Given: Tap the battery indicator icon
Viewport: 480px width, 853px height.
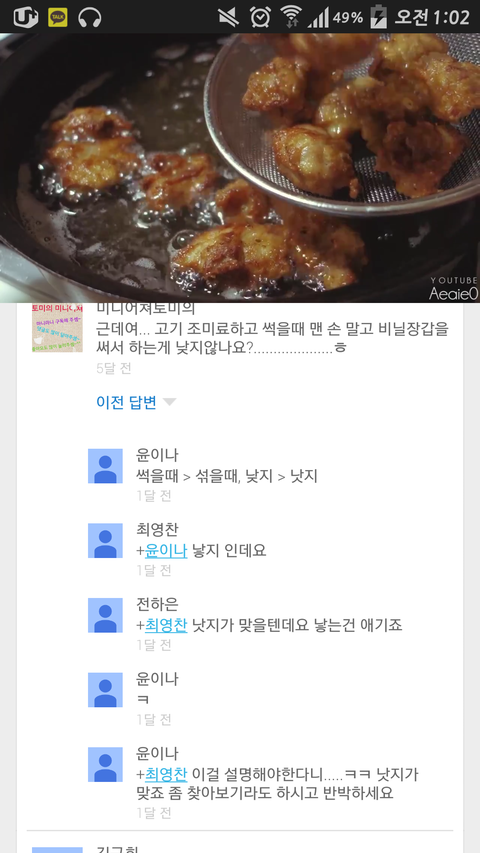Looking at the screenshot, I should pos(378,17).
